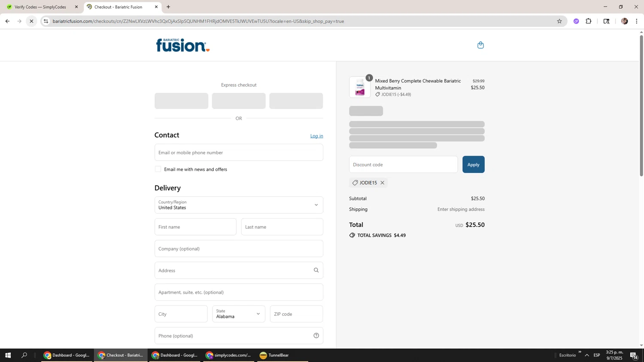644x362 pixels.
Task: Remove the JODIE15 discount code
Action: tap(382, 183)
